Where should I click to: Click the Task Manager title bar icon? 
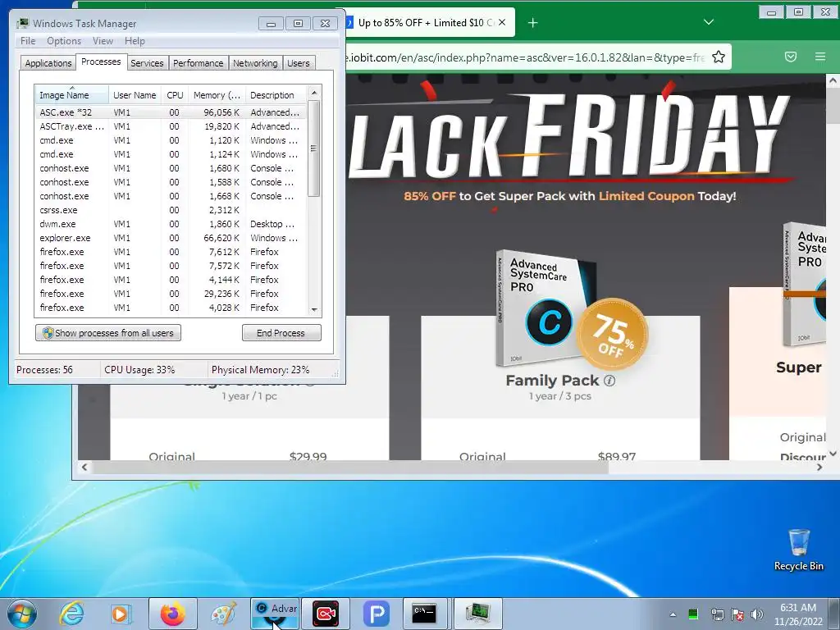[22, 23]
